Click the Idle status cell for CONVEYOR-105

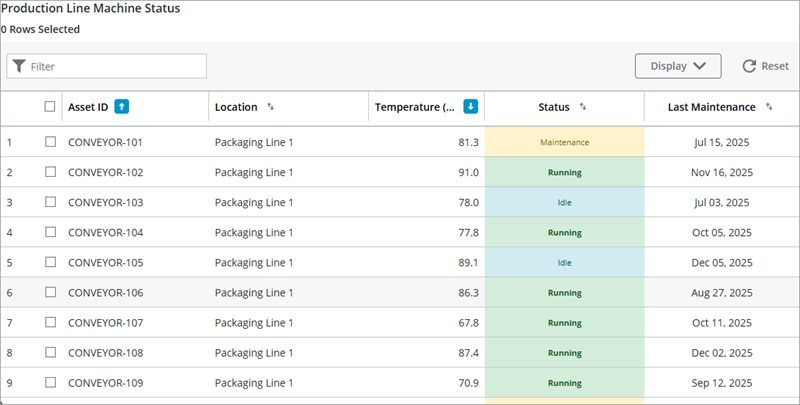[564, 262]
